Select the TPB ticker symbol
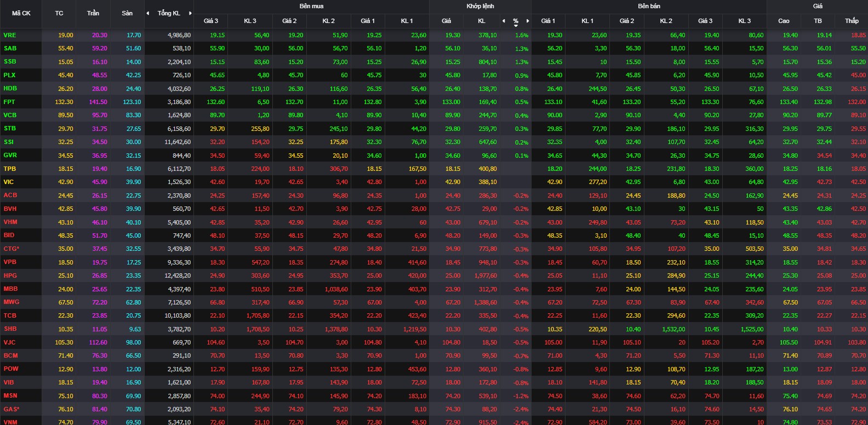Screen dimensions: 868x425 pyautogui.click(x=10, y=169)
